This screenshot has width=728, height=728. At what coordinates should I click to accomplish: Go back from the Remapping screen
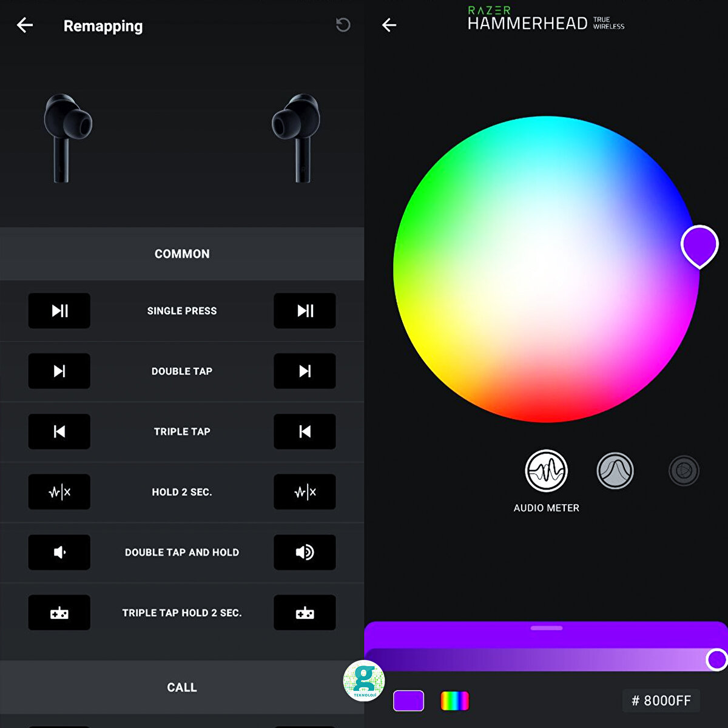[x=24, y=25]
